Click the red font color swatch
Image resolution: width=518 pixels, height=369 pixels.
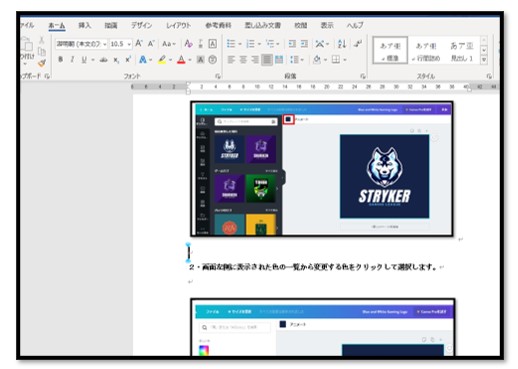pyautogui.click(x=181, y=60)
